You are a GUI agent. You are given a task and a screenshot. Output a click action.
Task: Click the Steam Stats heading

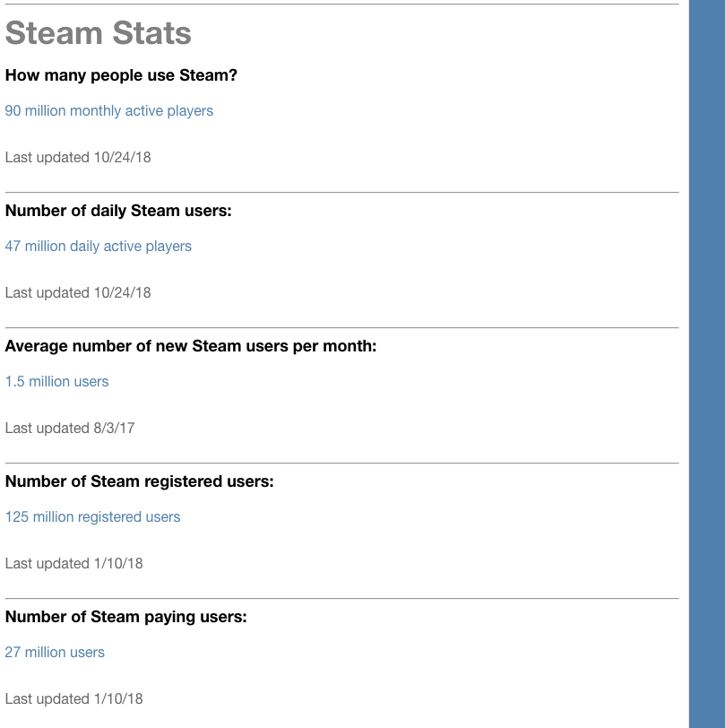point(98,33)
